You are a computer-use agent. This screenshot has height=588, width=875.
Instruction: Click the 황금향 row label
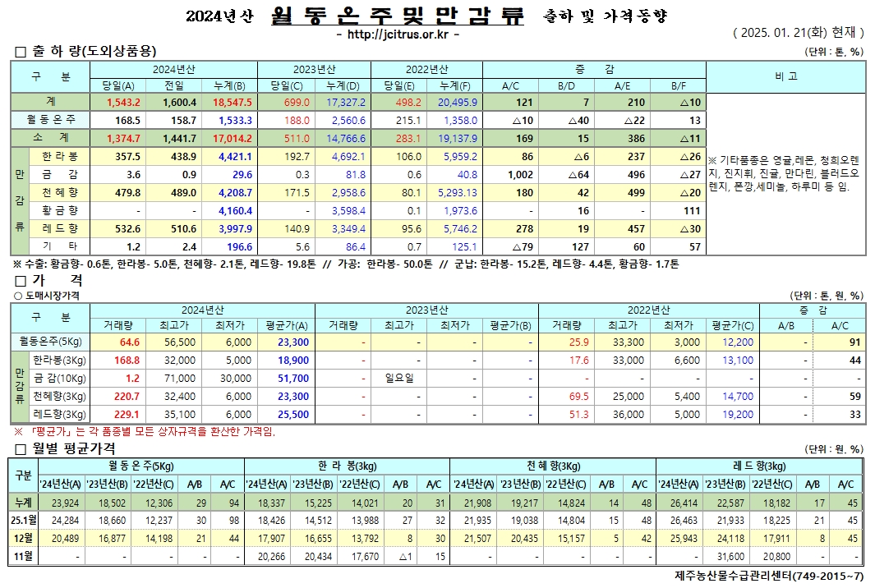(59, 210)
